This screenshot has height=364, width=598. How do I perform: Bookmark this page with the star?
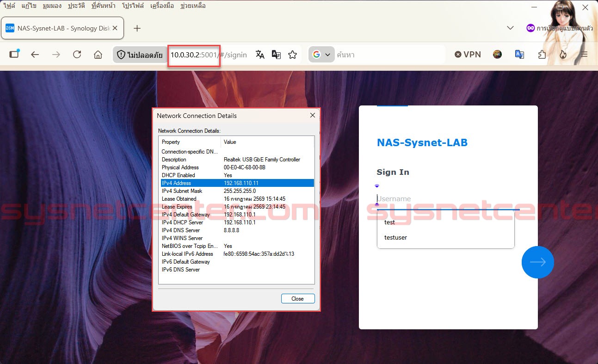[x=292, y=55]
